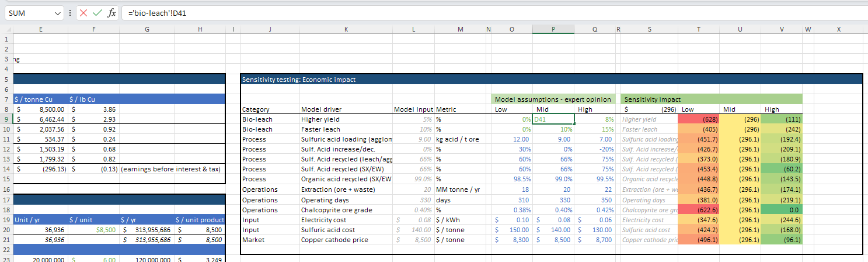This screenshot has width=868, height=262.
Task: Select the 8,700 High copper price value
Action: [595, 240]
